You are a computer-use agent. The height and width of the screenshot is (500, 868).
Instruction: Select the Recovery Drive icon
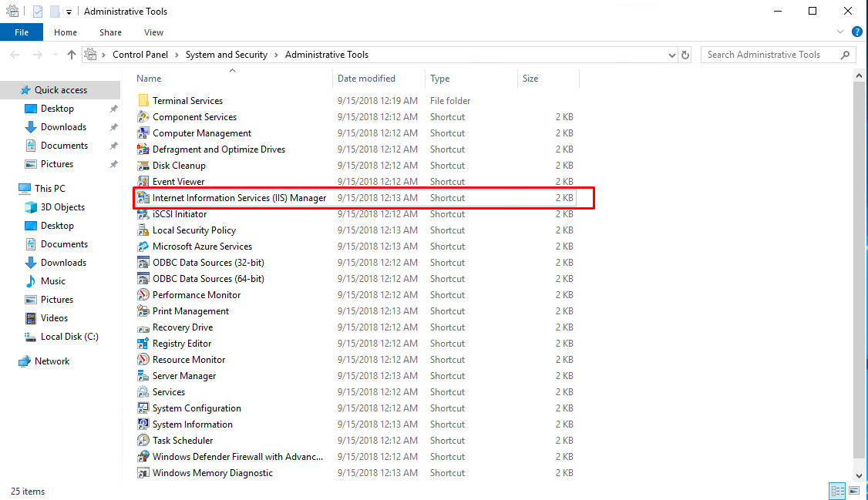[143, 327]
